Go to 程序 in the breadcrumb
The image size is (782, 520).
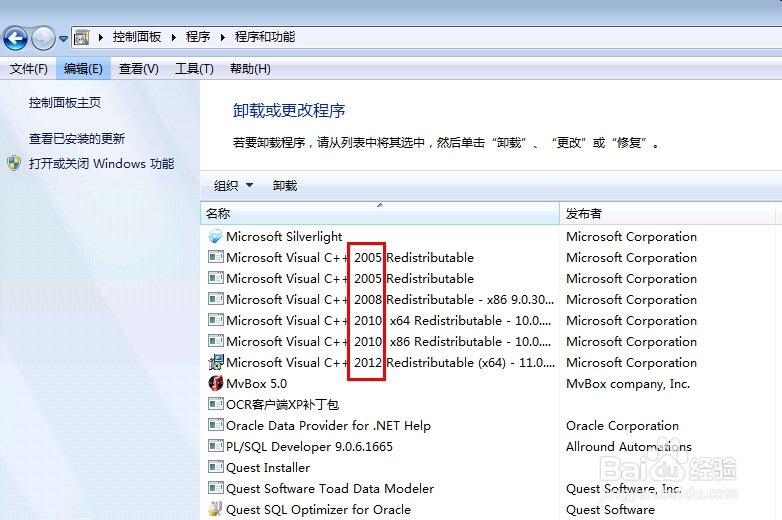point(198,37)
